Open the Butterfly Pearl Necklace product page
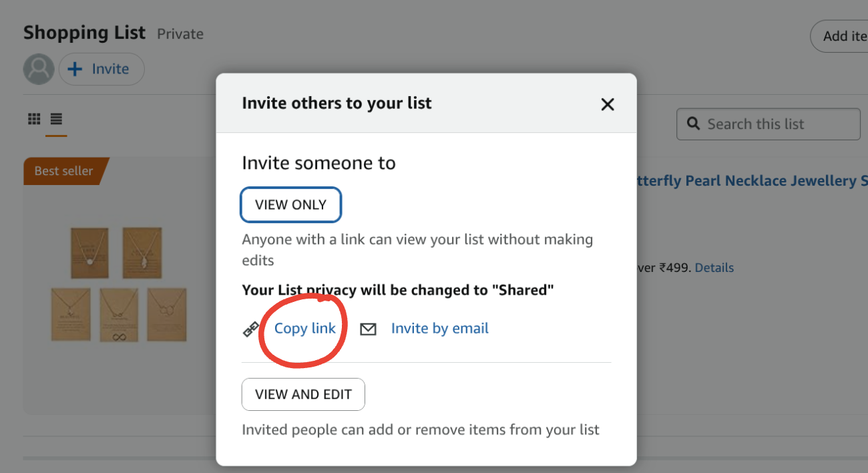This screenshot has width=868, height=473. (768, 180)
